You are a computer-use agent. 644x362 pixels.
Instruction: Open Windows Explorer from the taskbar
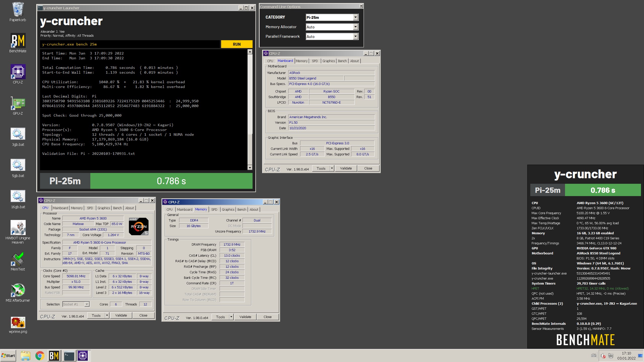pyautogui.click(x=25, y=356)
